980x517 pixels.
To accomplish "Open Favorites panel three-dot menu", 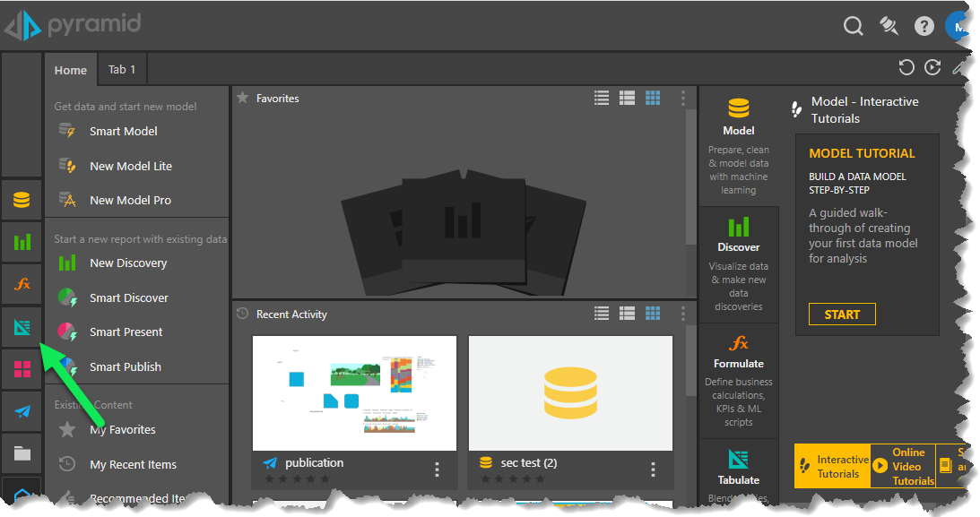I will (682, 98).
